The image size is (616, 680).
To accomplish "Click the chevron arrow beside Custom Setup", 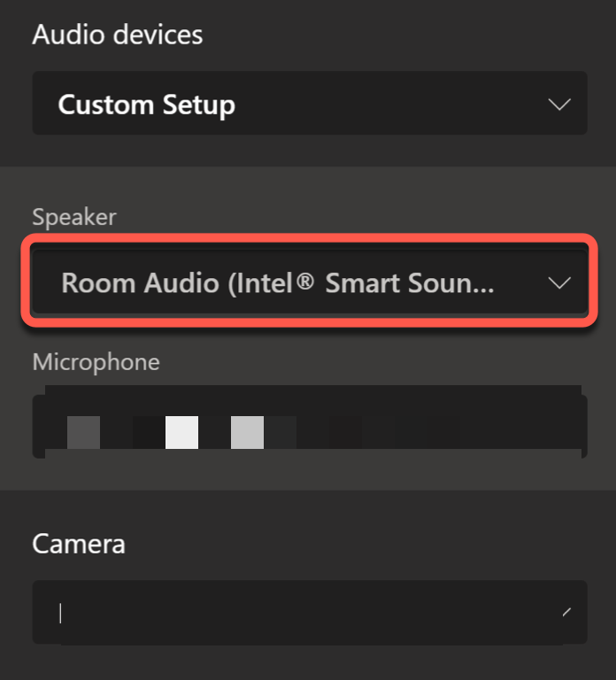I will pos(559,104).
